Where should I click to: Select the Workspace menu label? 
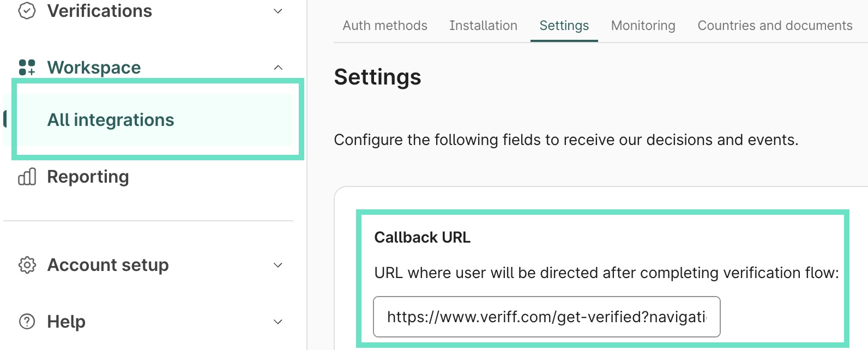pos(94,68)
